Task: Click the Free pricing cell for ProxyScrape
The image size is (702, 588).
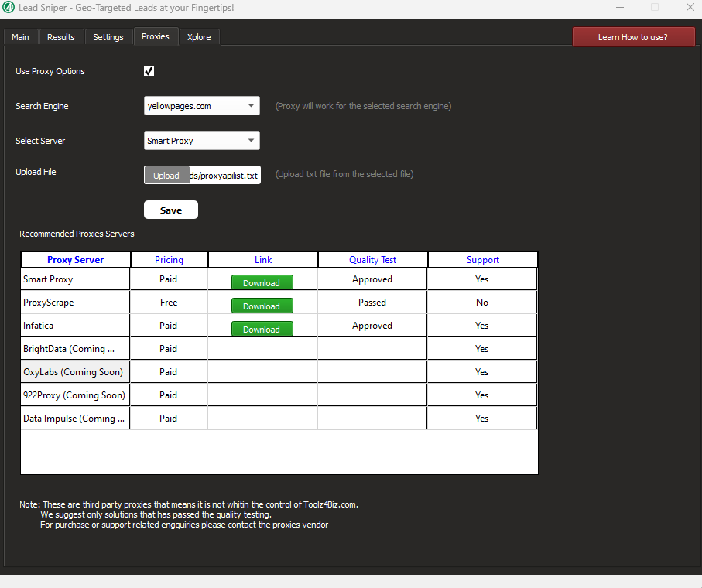Action: tap(169, 302)
